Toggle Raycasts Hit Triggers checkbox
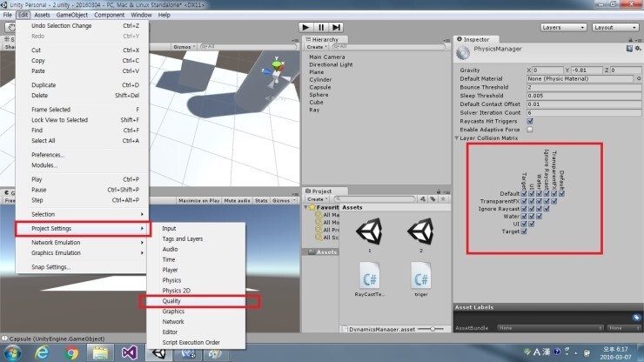 [x=530, y=121]
